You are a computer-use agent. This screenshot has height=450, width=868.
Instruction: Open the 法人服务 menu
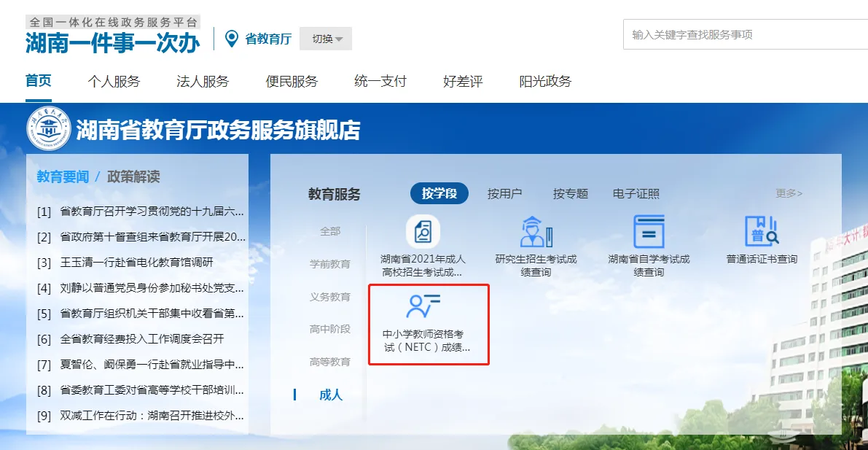(x=203, y=82)
